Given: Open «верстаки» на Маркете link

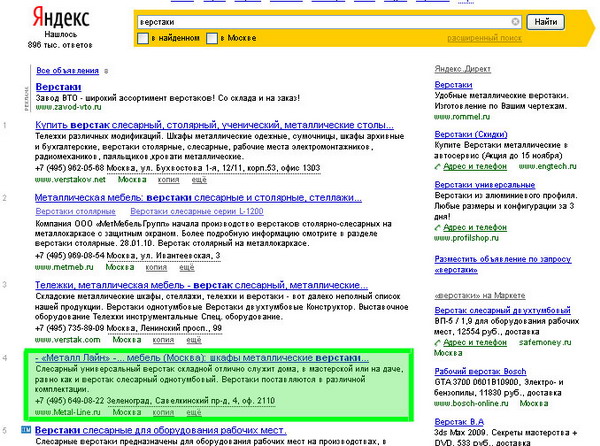Looking at the screenshot, I should tap(479, 295).
